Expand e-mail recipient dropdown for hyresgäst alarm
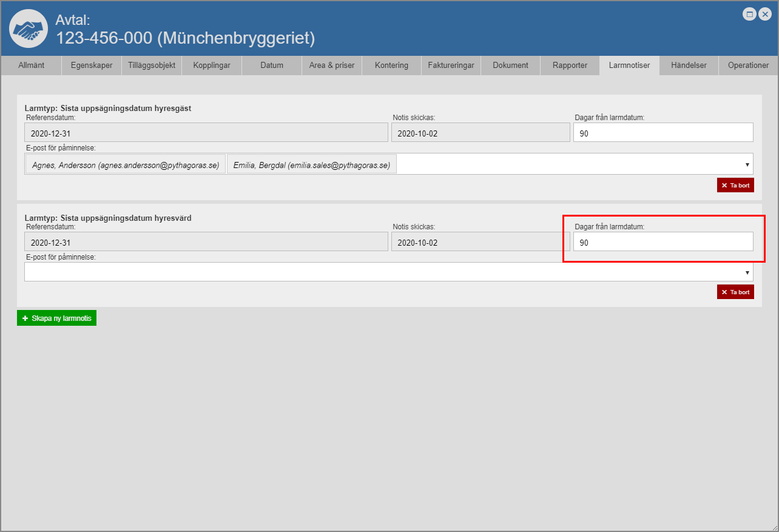The image size is (779, 532). (x=747, y=164)
